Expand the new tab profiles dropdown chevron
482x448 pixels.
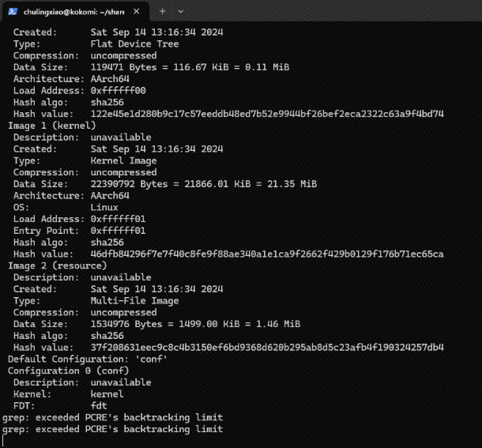point(181,12)
